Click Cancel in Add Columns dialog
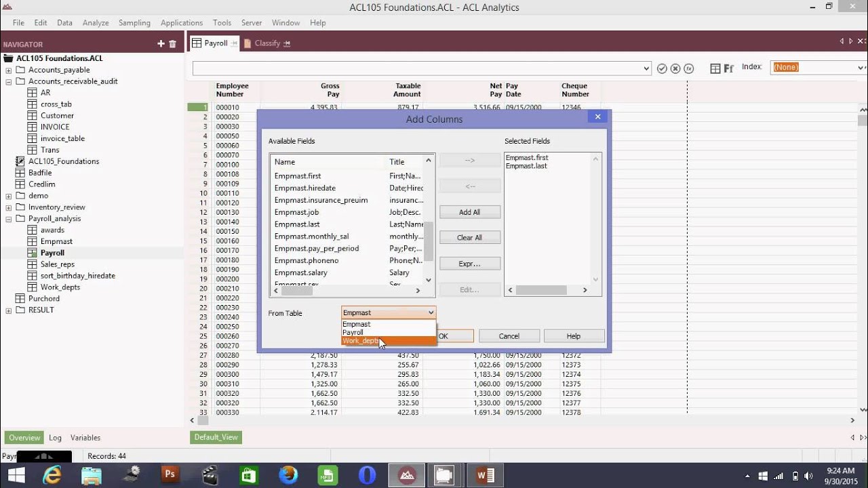The image size is (868, 488). coord(509,336)
